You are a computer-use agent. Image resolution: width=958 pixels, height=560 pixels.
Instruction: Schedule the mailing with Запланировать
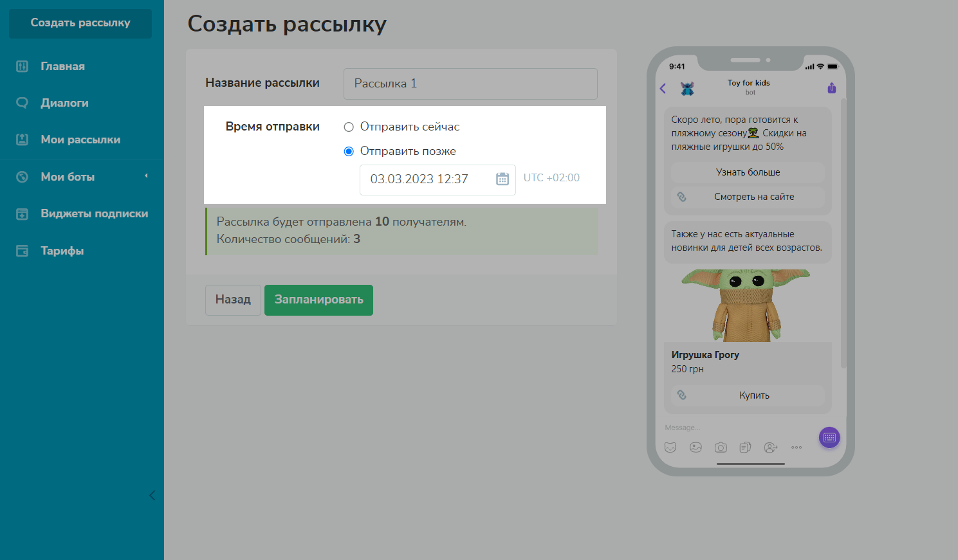tap(318, 300)
